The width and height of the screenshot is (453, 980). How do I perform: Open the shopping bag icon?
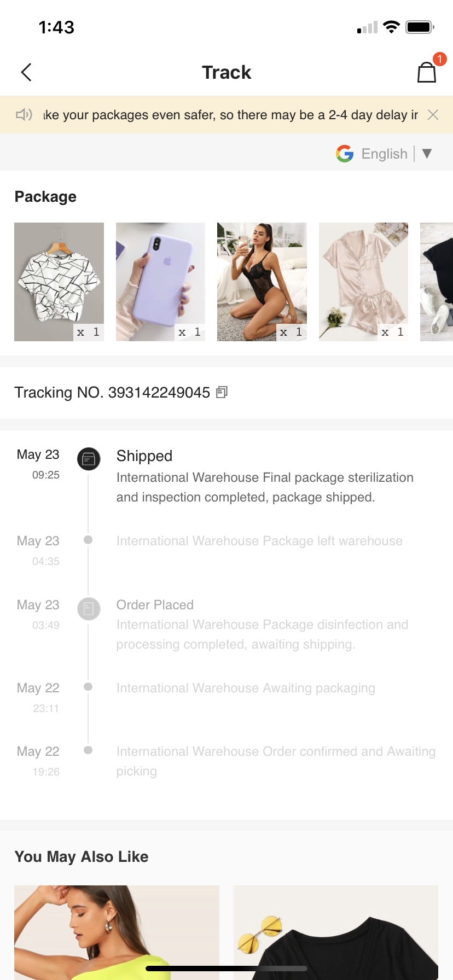pyautogui.click(x=427, y=72)
